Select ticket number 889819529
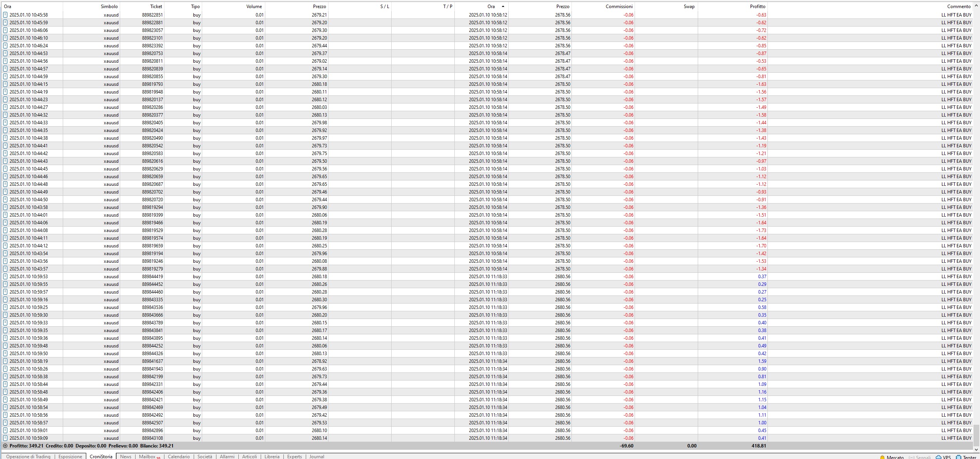The height and width of the screenshot is (459, 980). pos(152,230)
